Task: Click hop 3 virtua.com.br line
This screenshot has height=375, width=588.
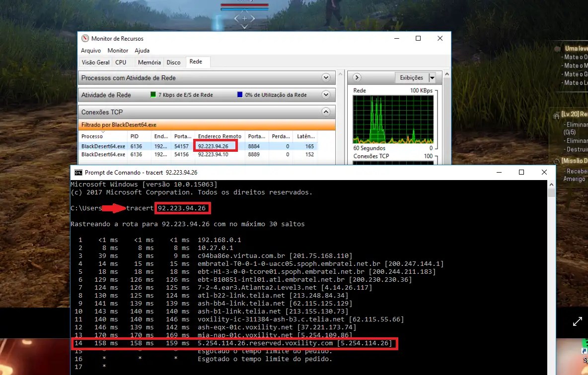Action: tap(214, 256)
